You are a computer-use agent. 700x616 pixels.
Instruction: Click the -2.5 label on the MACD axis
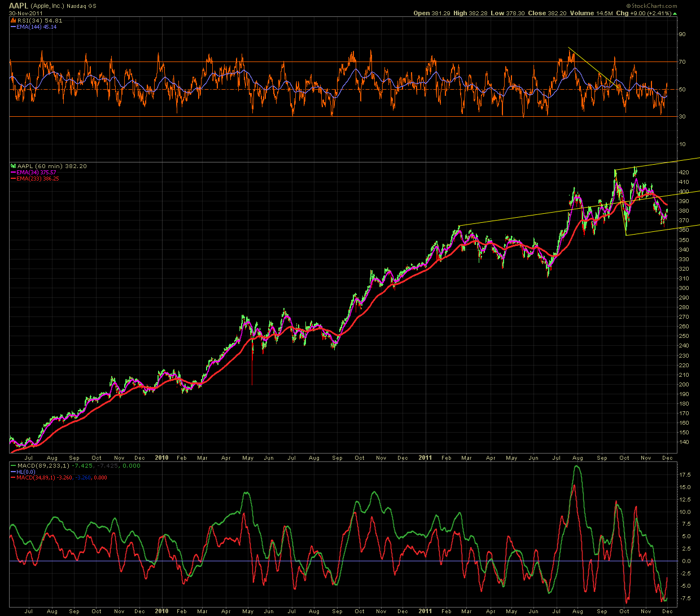(x=684, y=574)
